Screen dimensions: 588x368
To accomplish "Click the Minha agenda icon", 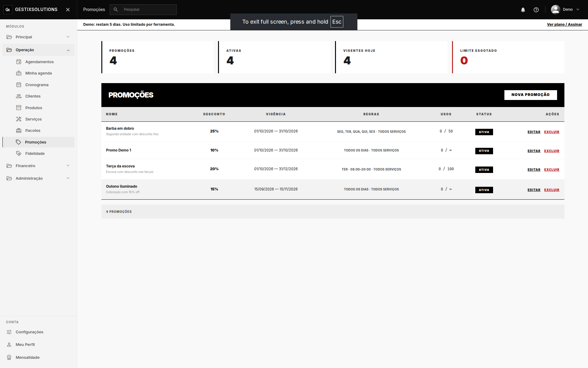I will (x=19, y=73).
